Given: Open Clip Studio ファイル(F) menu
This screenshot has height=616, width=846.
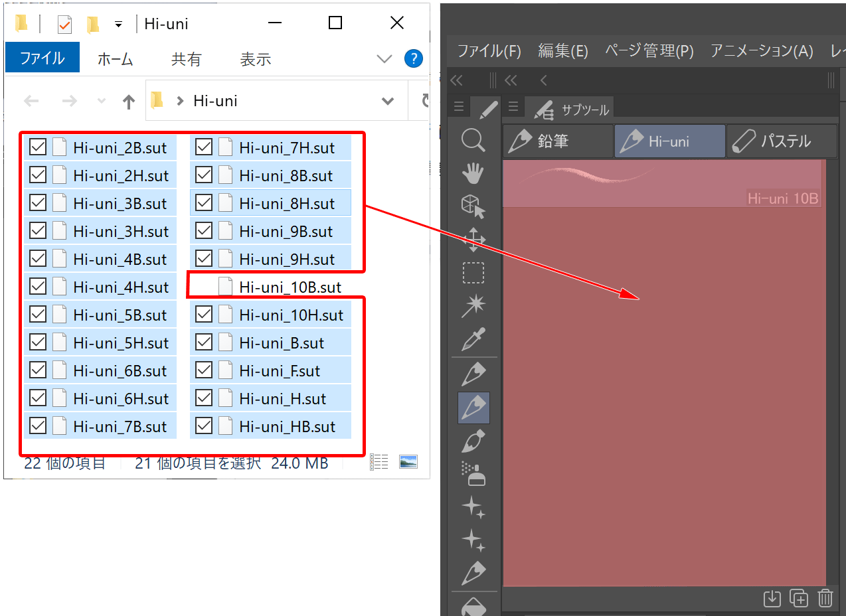Looking at the screenshot, I should click(490, 50).
